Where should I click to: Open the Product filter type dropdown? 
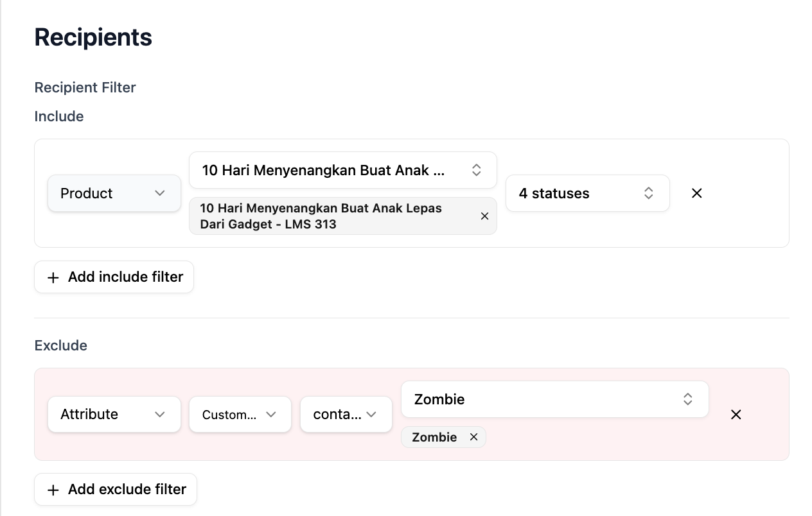(114, 193)
